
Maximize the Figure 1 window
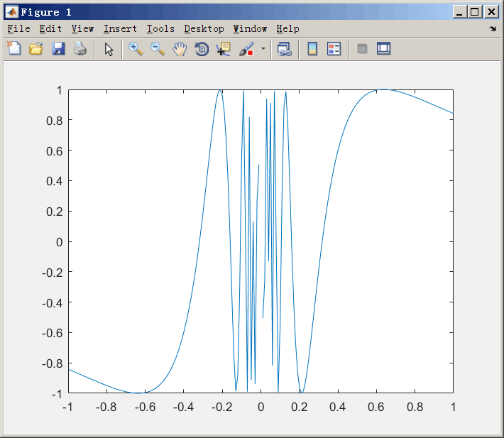(x=474, y=12)
